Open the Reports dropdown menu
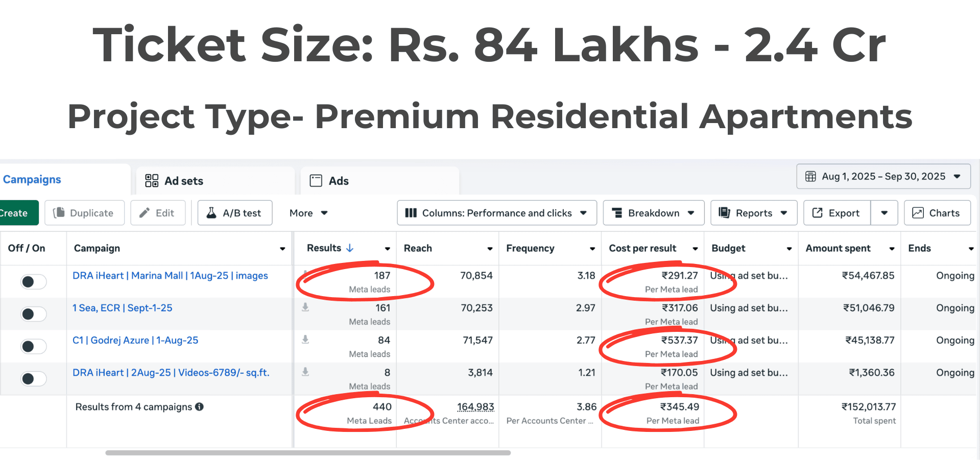The width and height of the screenshot is (980, 460). click(x=753, y=213)
